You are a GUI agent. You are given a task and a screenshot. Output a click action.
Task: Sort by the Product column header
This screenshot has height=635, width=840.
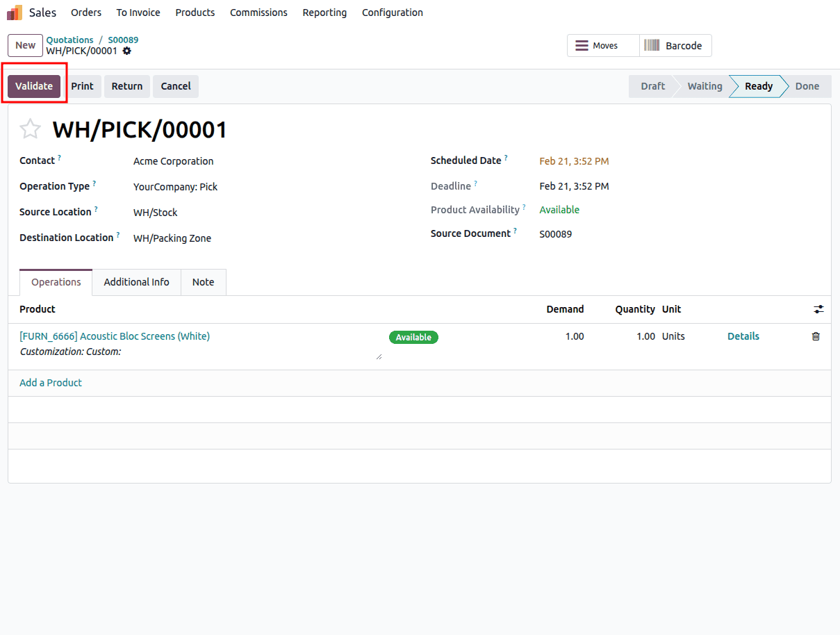tap(38, 309)
